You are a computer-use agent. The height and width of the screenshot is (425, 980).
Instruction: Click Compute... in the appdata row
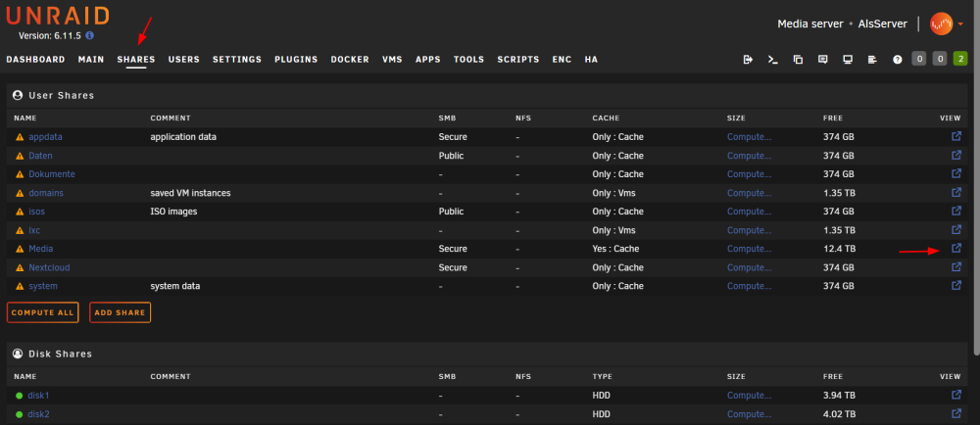(x=750, y=137)
